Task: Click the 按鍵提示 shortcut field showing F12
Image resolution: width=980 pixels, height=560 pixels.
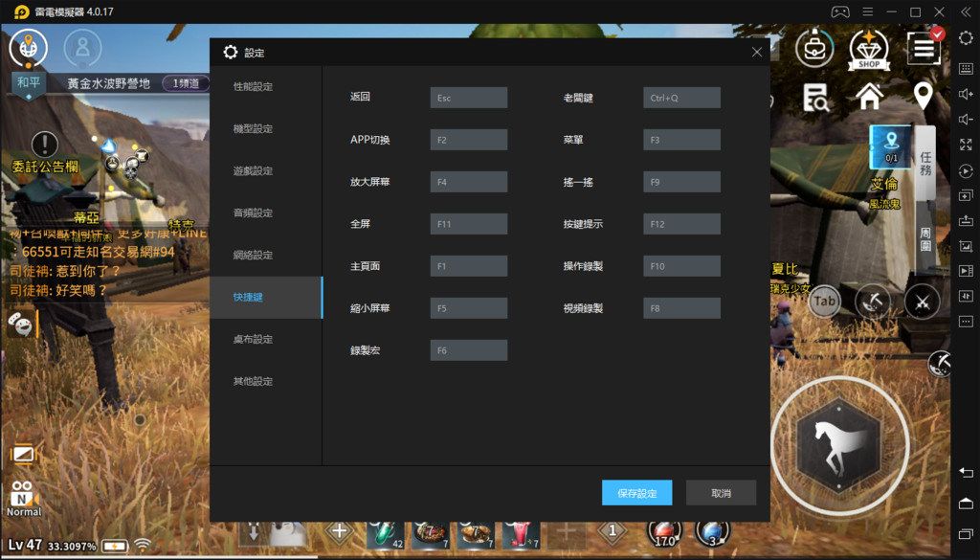Action: point(681,224)
